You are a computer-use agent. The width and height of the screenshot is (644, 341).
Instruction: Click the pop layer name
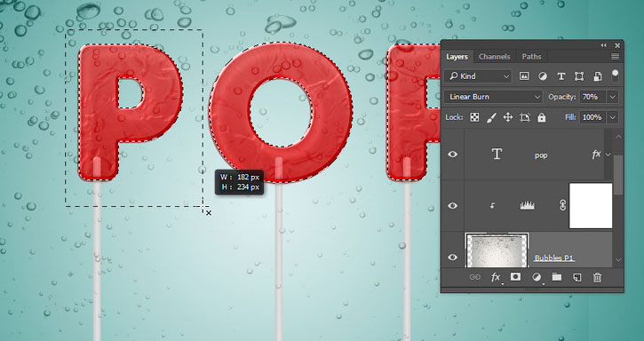point(541,155)
